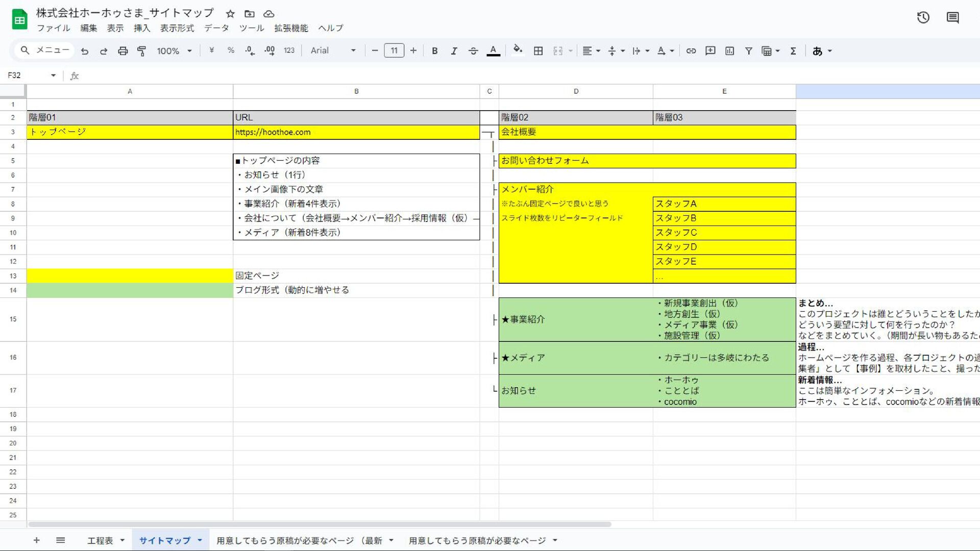Open the comments panel icon
Viewport: 980px width, 551px height.
pos(952,18)
